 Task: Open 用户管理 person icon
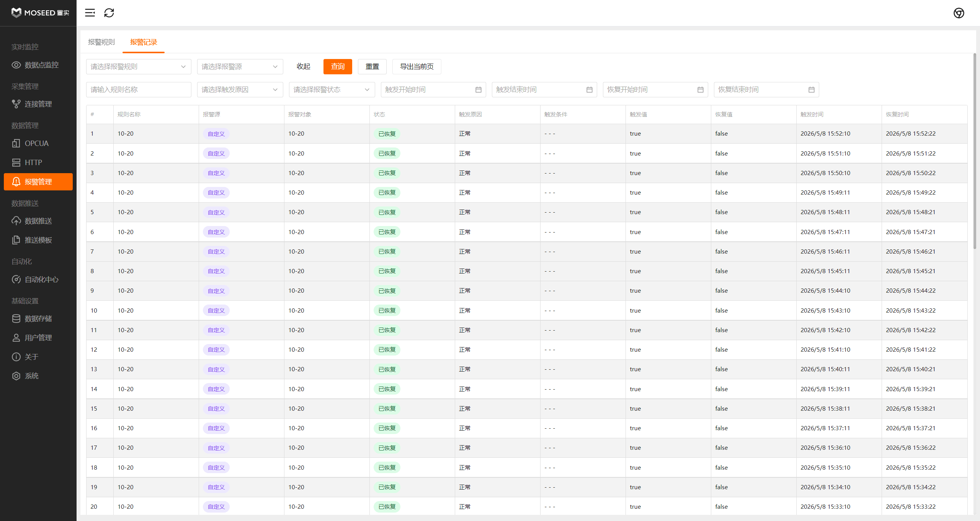coord(16,338)
